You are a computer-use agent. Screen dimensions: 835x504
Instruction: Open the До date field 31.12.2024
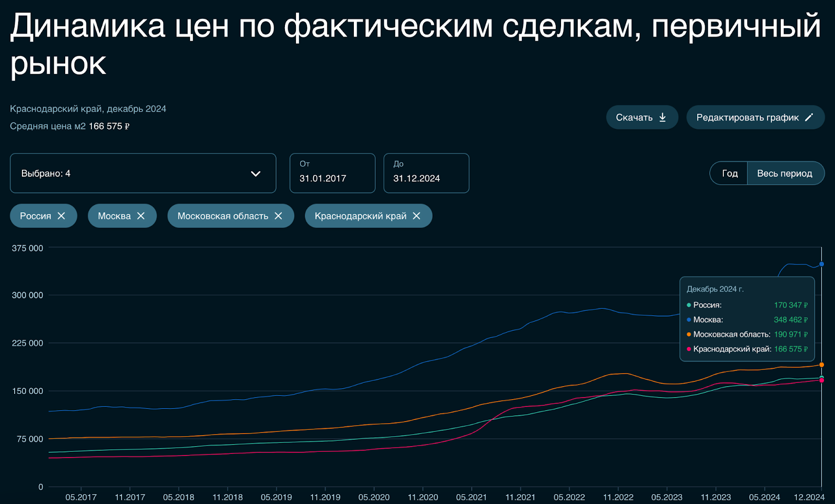pos(426,173)
